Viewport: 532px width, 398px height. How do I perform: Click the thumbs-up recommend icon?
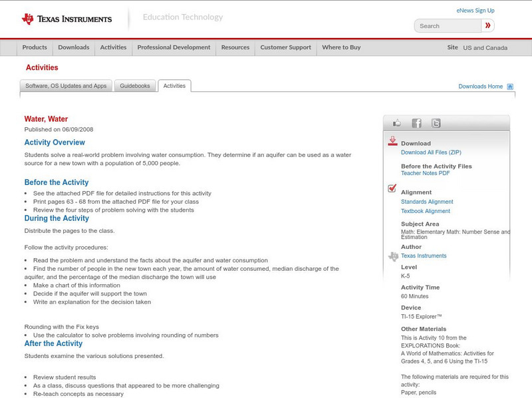tap(396, 122)
